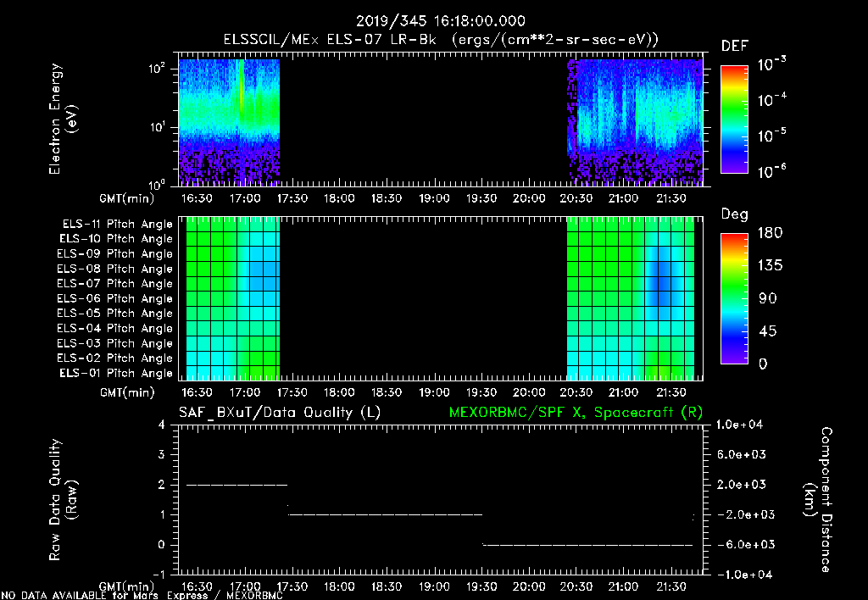Click the right pitch angle grid block
Viewport: 868px width, 600px height.
click(631, 298)
